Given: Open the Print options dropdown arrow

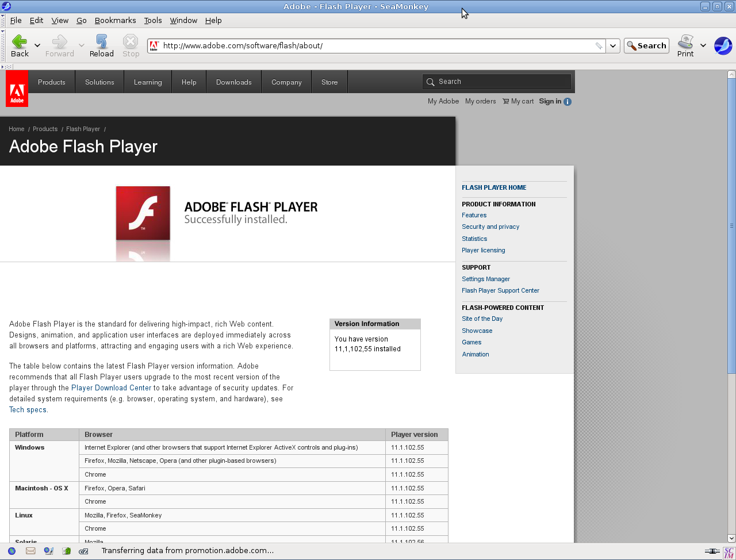Looking at the screenshot, I should (703, 45).
